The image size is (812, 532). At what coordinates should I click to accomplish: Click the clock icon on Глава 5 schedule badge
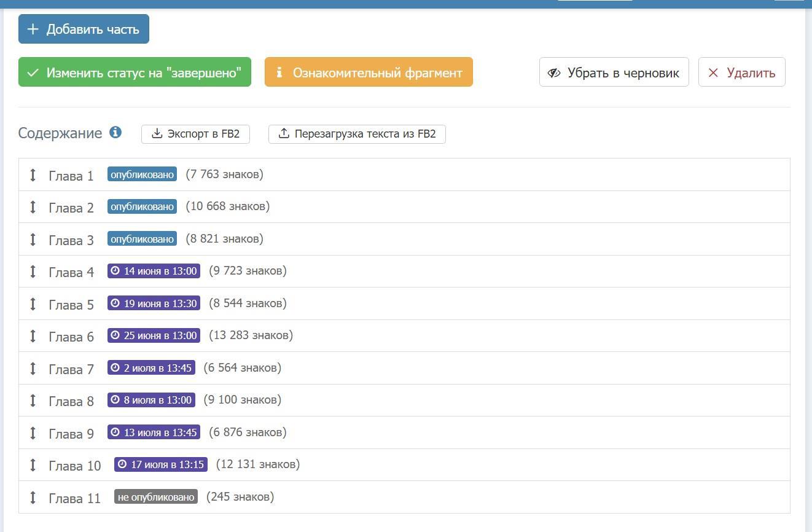(115, 303)
